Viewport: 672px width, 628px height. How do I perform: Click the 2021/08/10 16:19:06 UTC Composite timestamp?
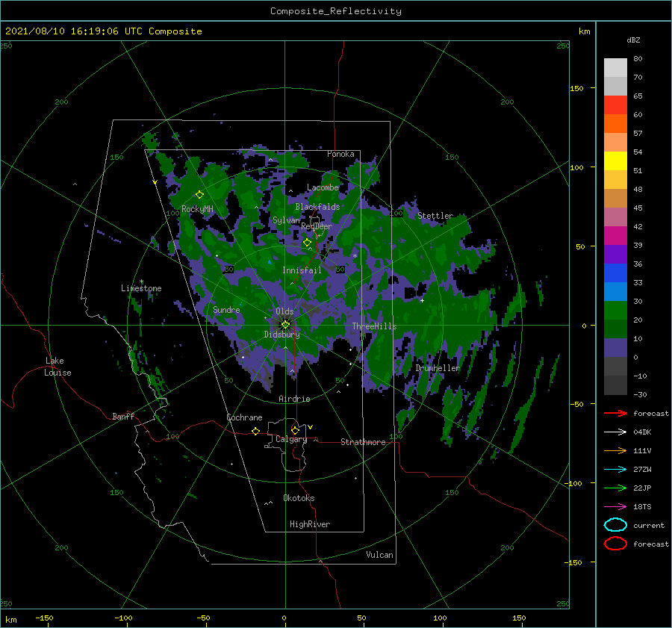103,31
